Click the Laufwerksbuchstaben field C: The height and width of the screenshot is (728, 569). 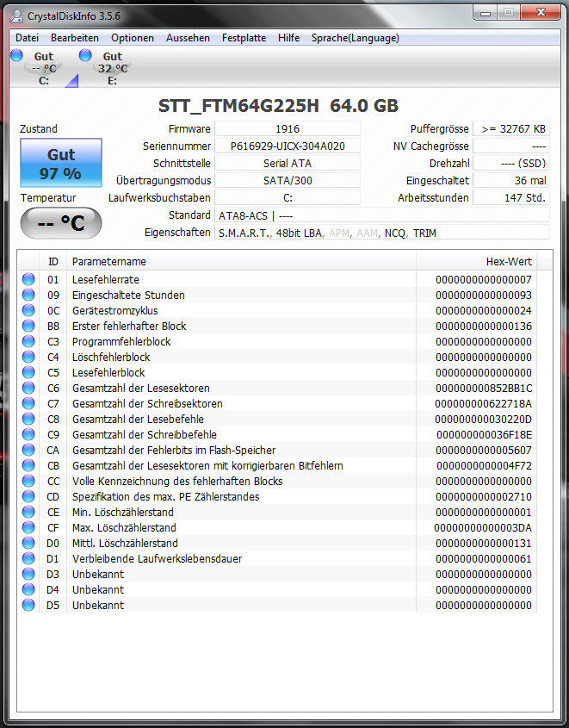click(288, 197)
